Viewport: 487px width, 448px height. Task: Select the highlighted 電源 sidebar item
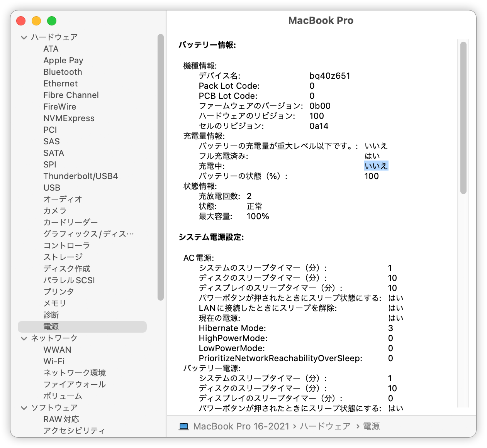click(x=82, y=327)
